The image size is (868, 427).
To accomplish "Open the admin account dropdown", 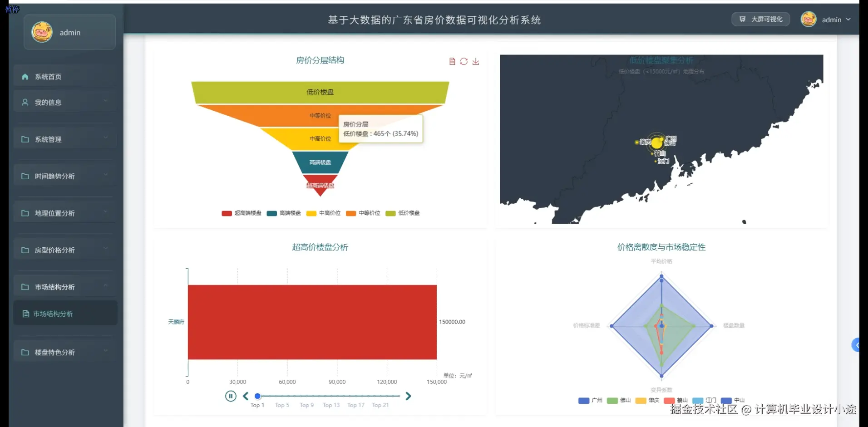I will 848,20.
